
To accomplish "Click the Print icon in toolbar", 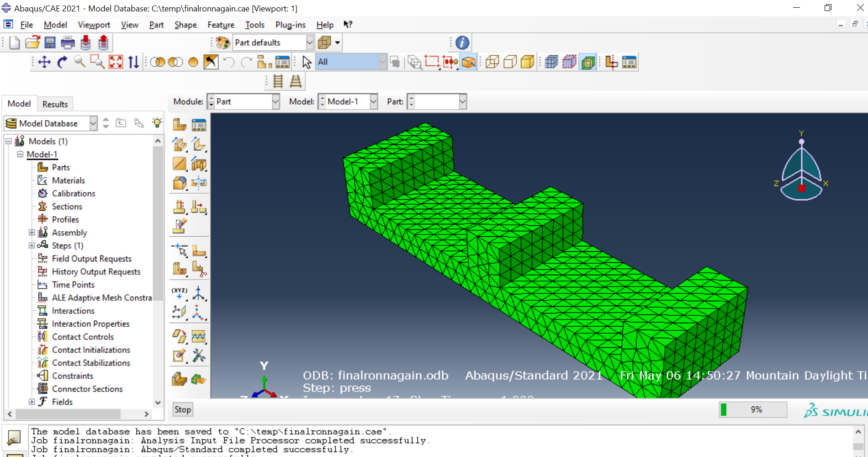I will click(68, 43).
